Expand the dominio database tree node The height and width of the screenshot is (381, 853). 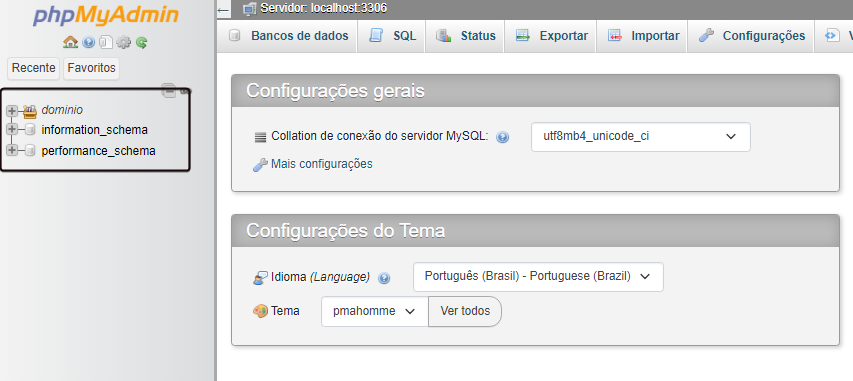point(11,110)
